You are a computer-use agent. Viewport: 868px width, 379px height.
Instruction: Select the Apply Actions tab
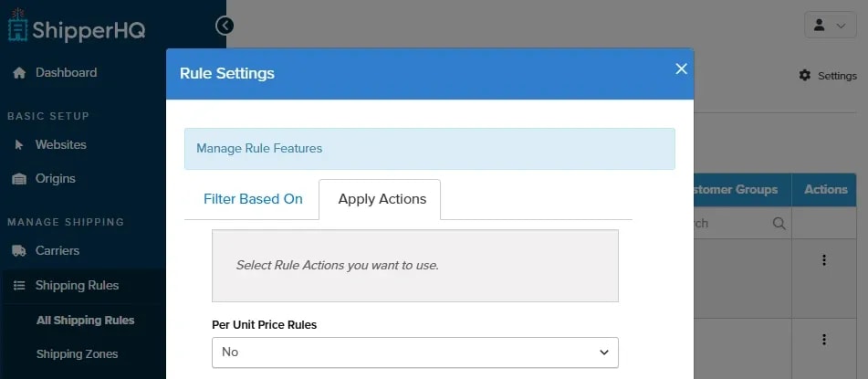(382, 199)
